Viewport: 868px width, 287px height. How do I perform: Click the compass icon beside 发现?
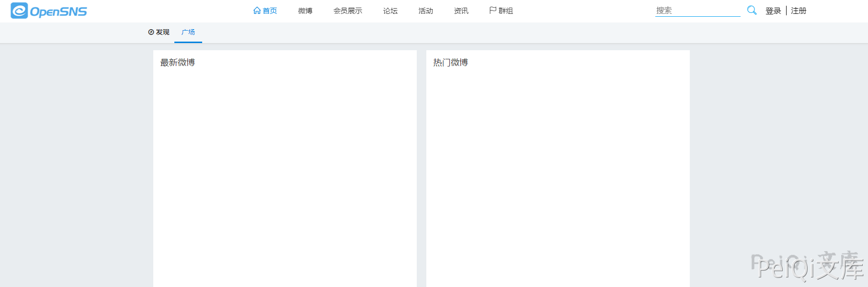coord(151,32)
